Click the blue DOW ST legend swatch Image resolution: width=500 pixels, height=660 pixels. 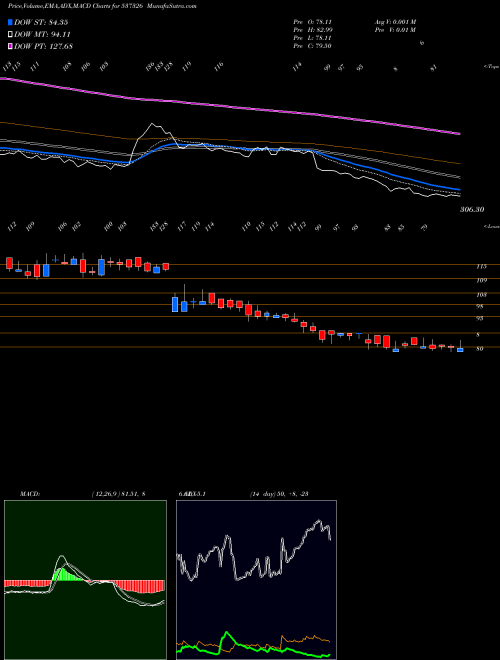click(x=10, y=22)
